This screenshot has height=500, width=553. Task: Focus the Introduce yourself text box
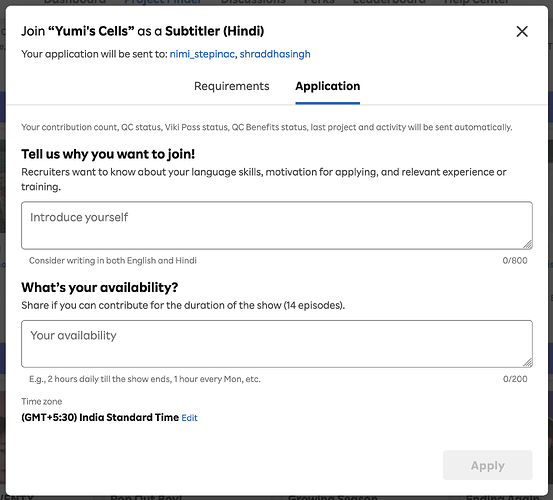pyautogui.click(x=277, y=225)
